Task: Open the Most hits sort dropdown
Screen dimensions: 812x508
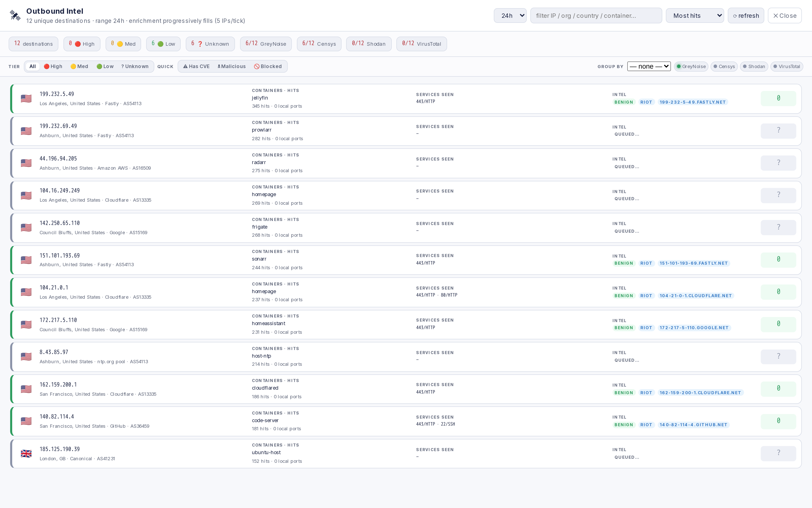Action: [x=695, y=15]
